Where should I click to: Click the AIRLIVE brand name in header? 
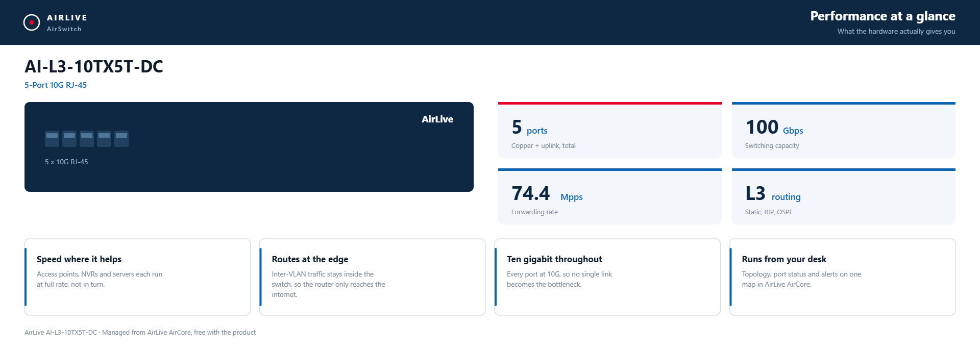click(67, 17)
